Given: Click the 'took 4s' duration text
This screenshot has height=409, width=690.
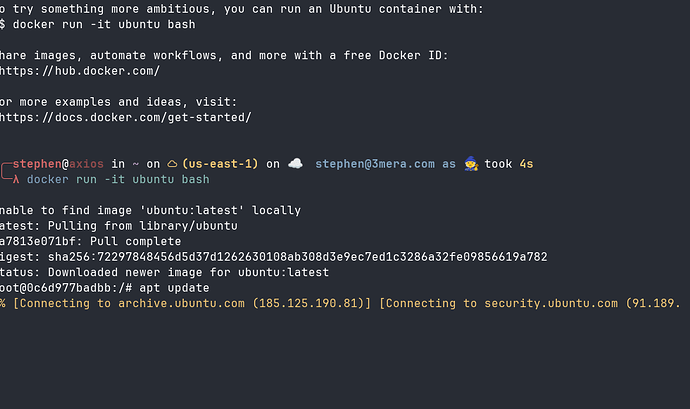Looking at the screenshot, I should coord(509,164).
